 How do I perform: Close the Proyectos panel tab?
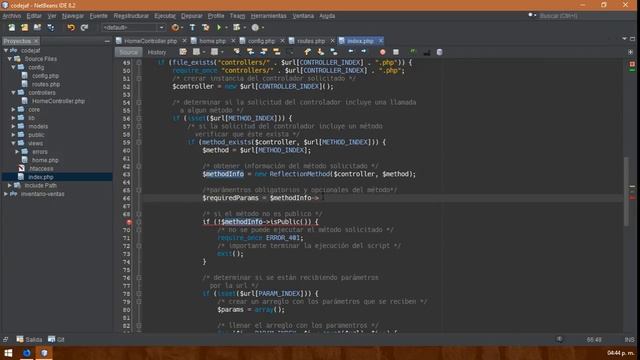tap(36, 41)
